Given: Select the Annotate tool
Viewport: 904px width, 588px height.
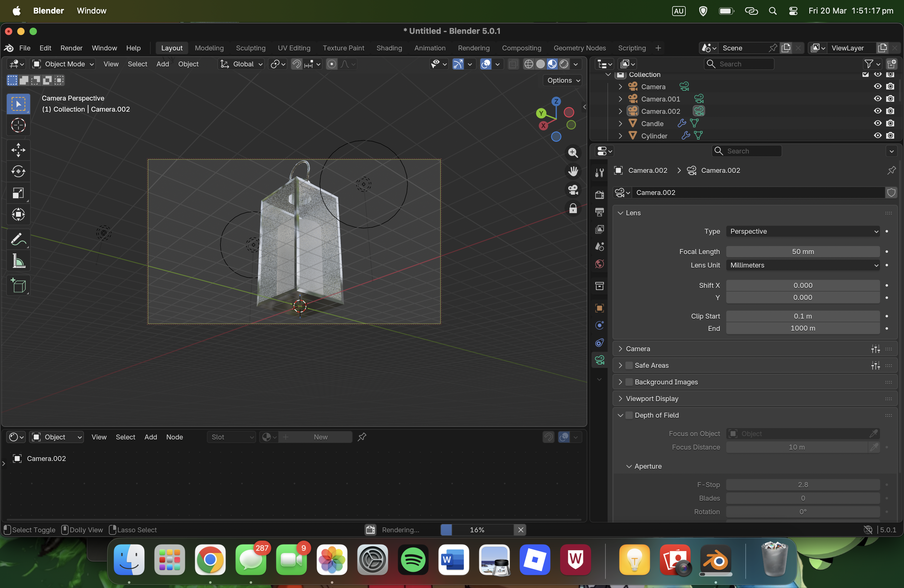Looking at the screenshot, I should tap(18, 239).
